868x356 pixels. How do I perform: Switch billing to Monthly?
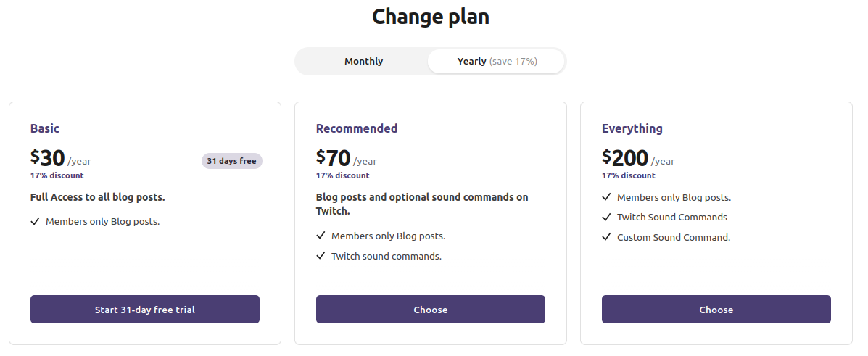pos(363,62)
